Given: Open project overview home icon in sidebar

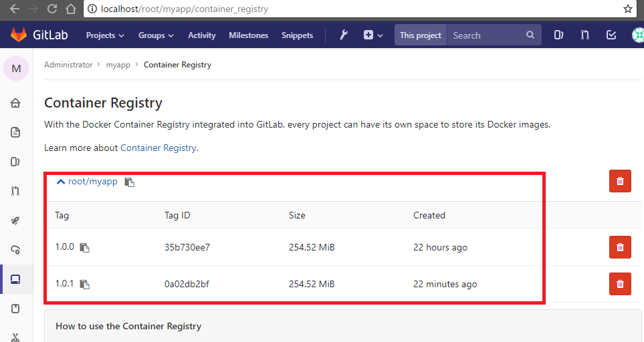Looking at the screenshot, I should [x=15, y=102].
